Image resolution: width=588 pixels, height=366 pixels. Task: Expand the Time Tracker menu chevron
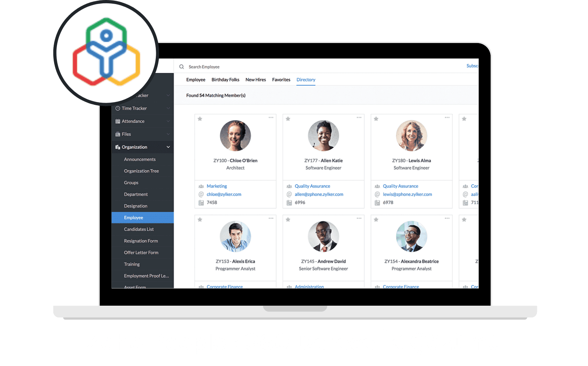click(x=168, y=109)
